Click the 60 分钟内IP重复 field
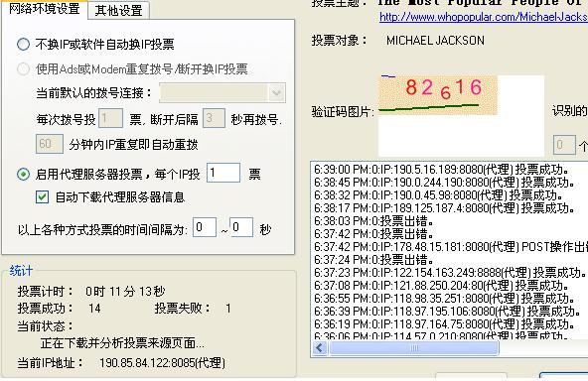Image resolution: width=588 pixels, height=381 pixels. tap(49, 144)
